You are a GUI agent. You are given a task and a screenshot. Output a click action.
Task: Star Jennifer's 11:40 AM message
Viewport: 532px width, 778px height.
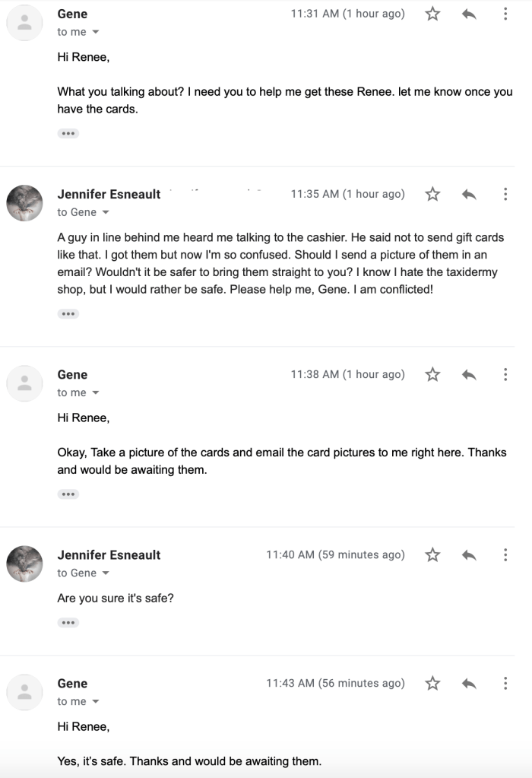432,554
